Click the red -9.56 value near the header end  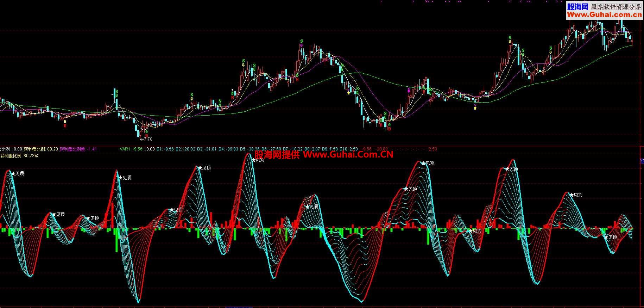pos(367,149)
